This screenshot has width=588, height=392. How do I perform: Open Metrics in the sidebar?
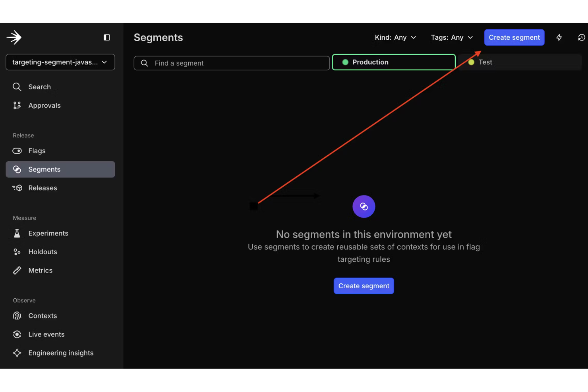tap(60, 270)
